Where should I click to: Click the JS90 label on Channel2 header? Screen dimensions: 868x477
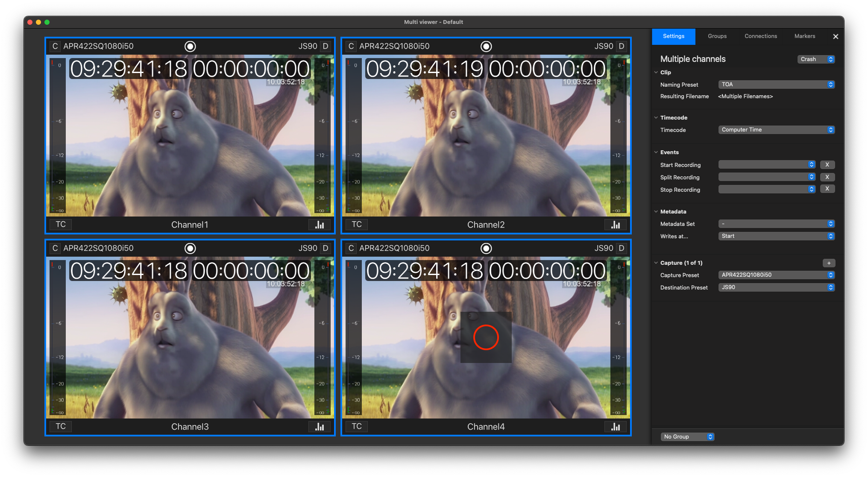(604, 46)
